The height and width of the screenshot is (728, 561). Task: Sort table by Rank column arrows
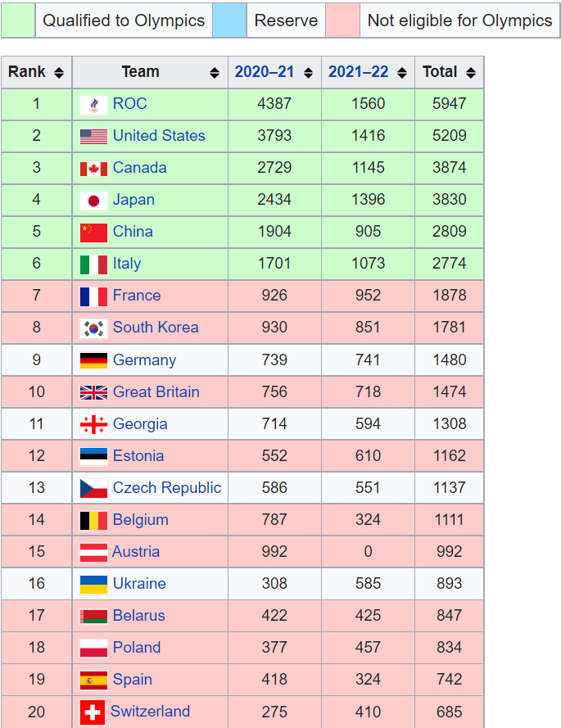(x=59, y=73)
